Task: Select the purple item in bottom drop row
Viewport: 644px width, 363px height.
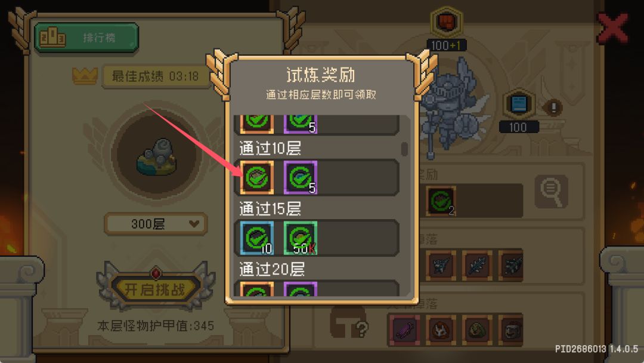Action: (x=404, y=330)
